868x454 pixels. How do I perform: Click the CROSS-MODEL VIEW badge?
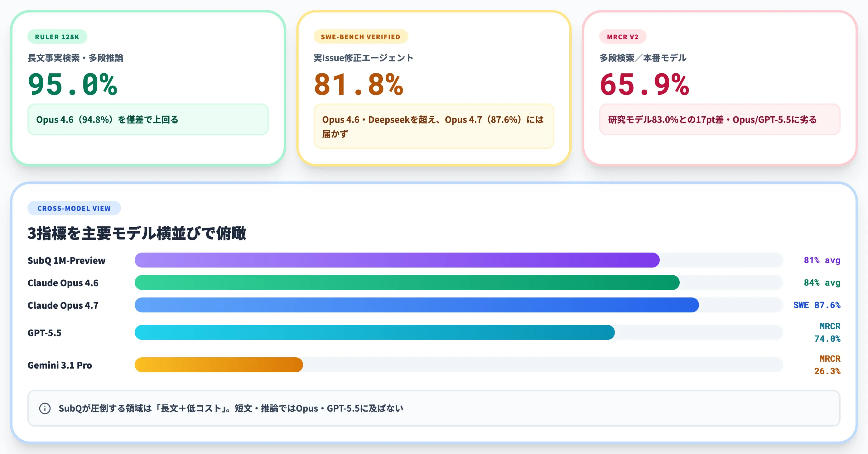(74, 208)
